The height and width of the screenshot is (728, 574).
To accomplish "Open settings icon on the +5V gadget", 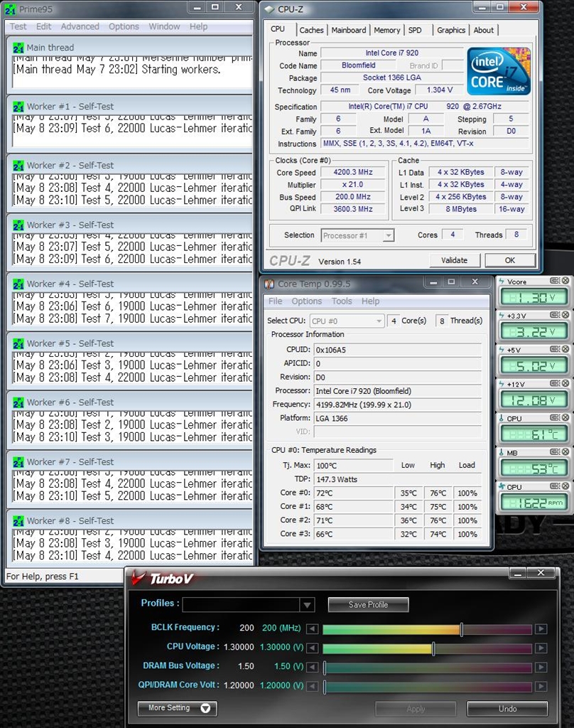I will pos(555,349).
